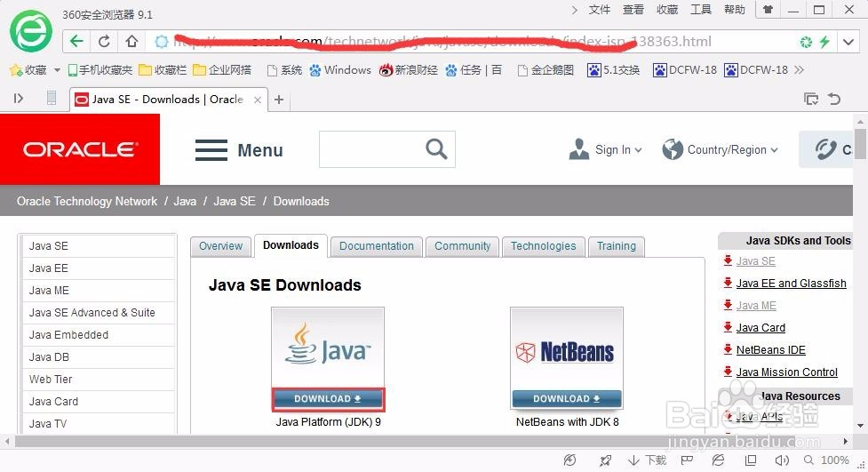Image resolution: width=868 pixels, height=472 pixels.
Task: Open a new tab with plus button
Action: [279, 100]
